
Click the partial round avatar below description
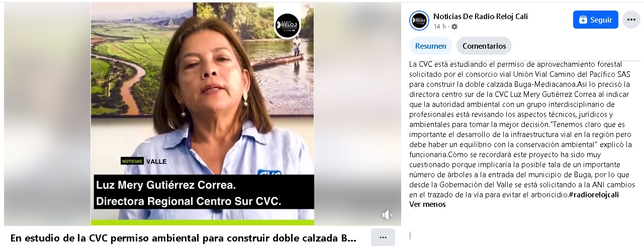[411, 235]
